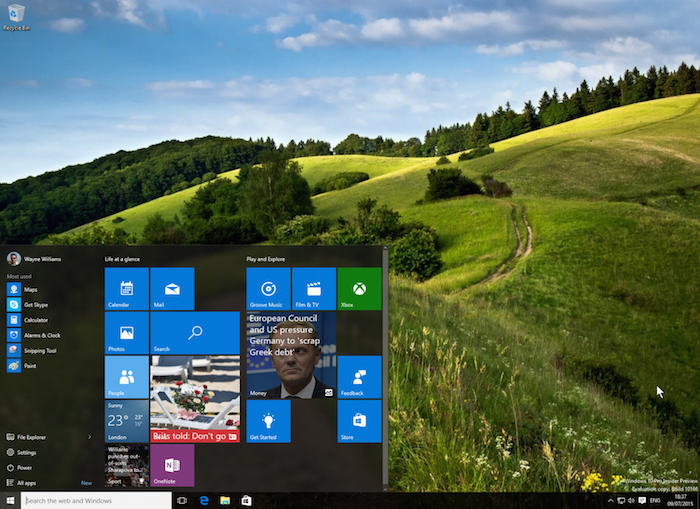Open the London weather tile

tap(126, 421)
